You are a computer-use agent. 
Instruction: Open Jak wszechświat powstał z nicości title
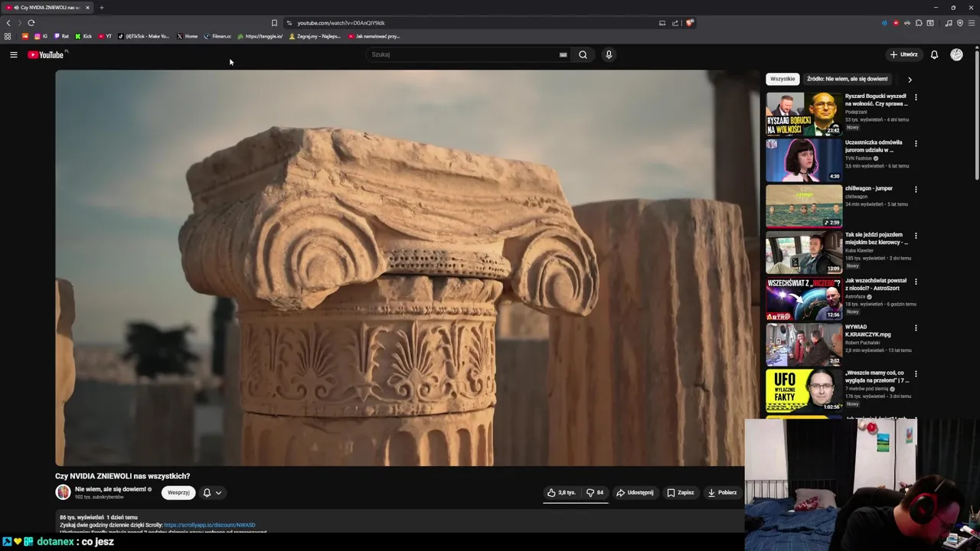click(876, 284)
